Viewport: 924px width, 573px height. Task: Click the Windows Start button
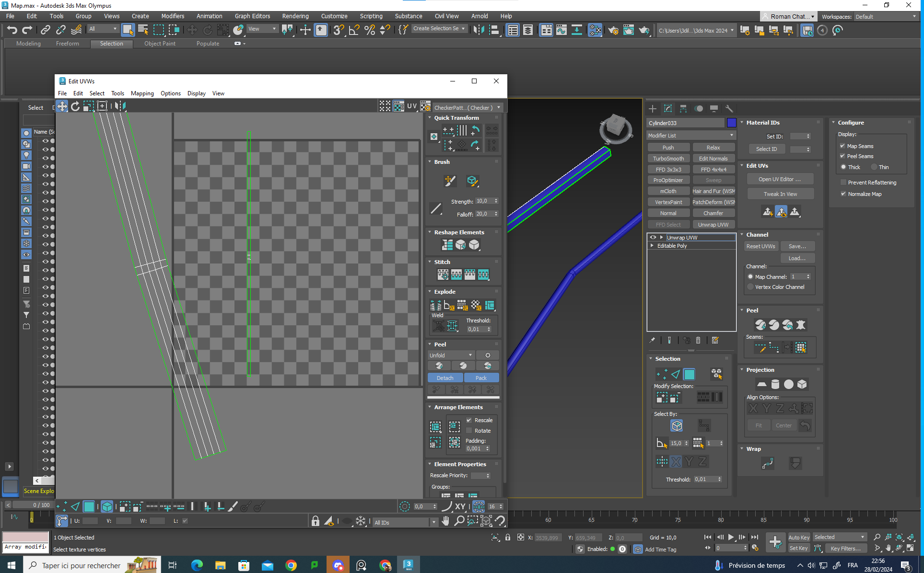(x=12, y=565)
